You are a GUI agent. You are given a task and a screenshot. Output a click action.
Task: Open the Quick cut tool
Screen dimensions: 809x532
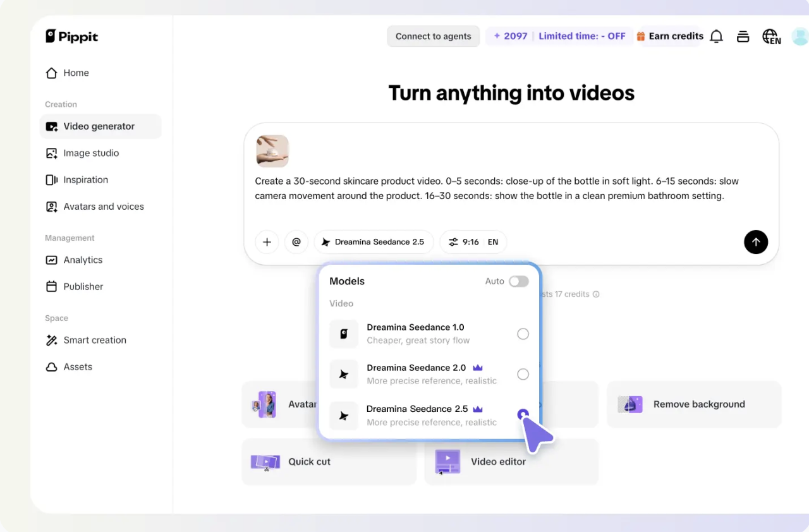pos(329,462)
